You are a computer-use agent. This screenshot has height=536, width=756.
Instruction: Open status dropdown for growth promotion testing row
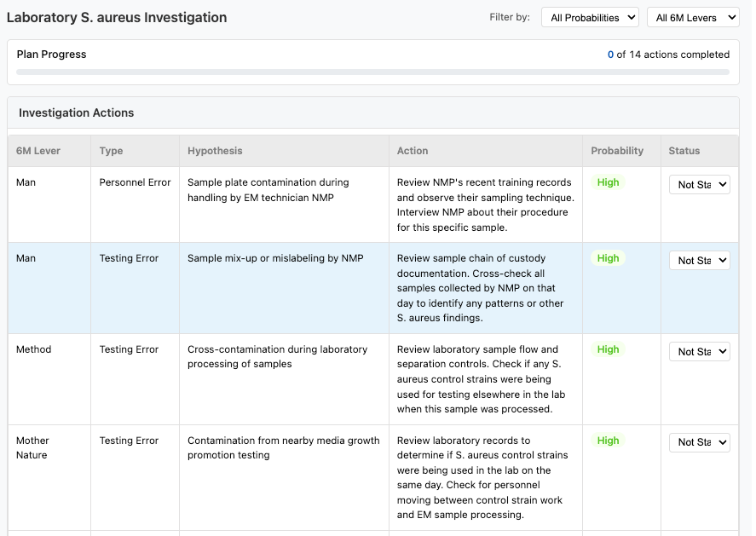coord(699,442)
